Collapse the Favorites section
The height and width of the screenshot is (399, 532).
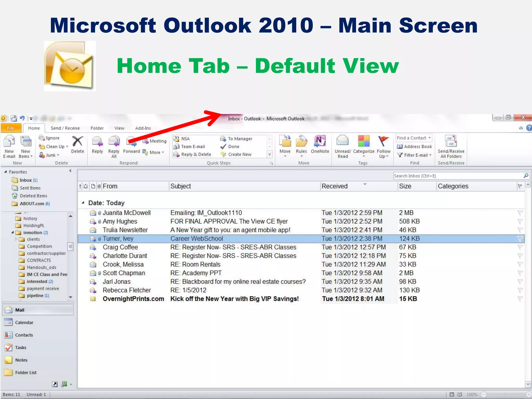[5, 172]
